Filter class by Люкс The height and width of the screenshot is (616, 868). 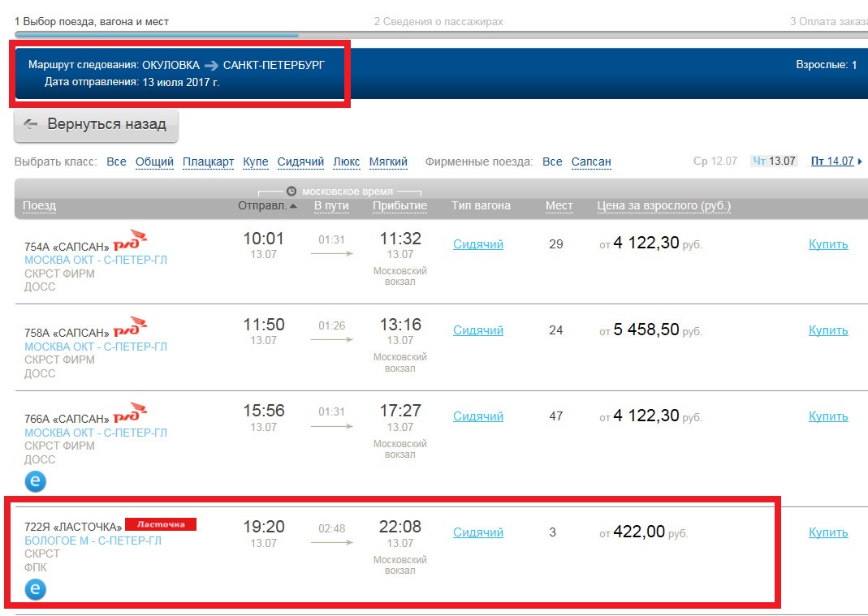click(x=347, y=162)
